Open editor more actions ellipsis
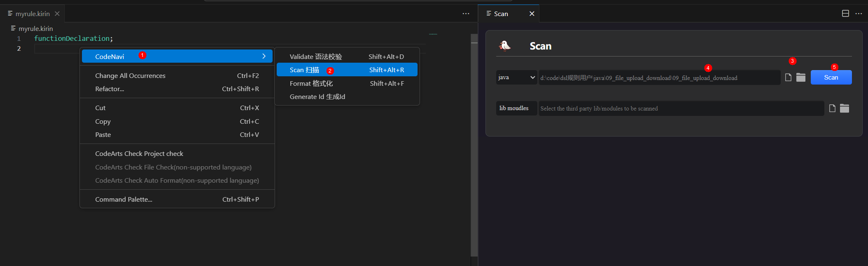Image resolution: width=868 pixels, height=266 pixels. (466, 14)
